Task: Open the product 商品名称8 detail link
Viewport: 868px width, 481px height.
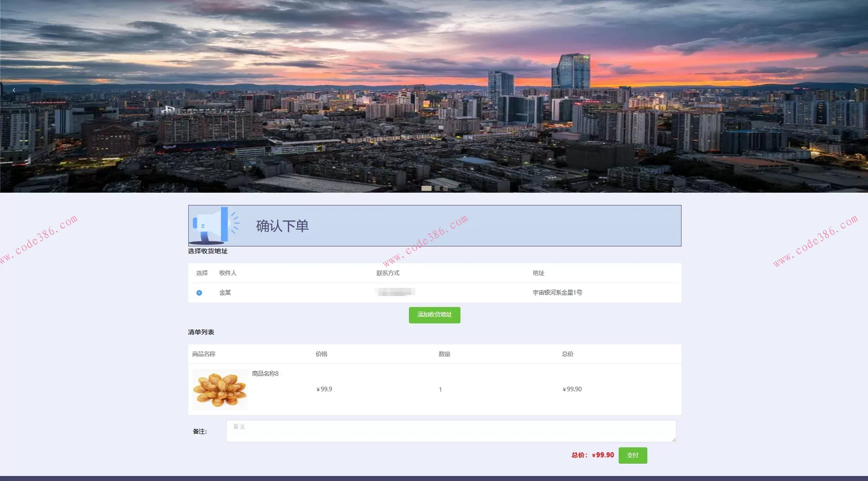Action: point(264,373)
